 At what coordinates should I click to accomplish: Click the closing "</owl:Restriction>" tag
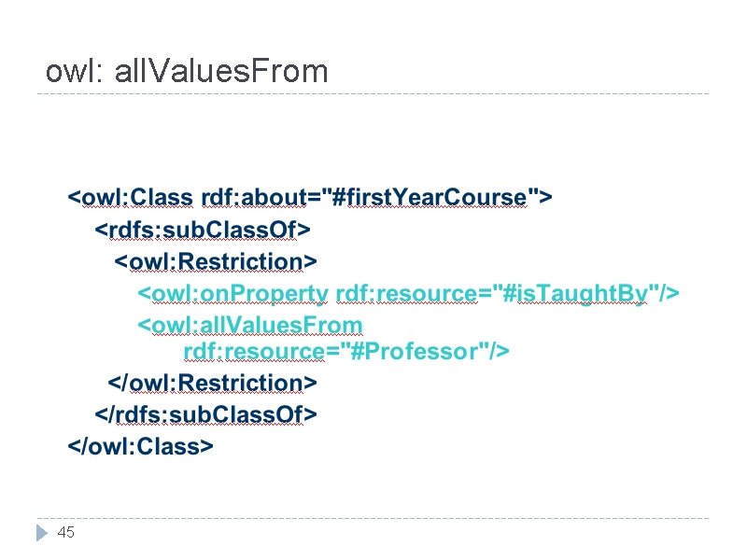point(213,383)
